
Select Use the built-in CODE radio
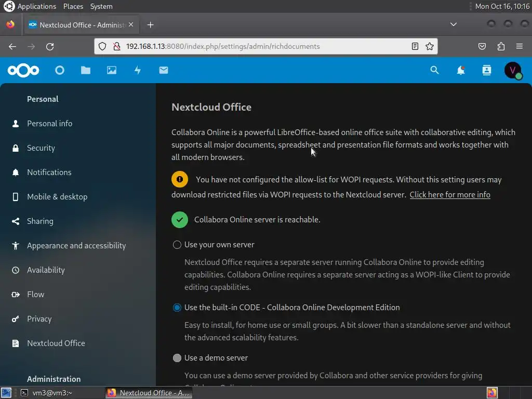pos(177,308)
